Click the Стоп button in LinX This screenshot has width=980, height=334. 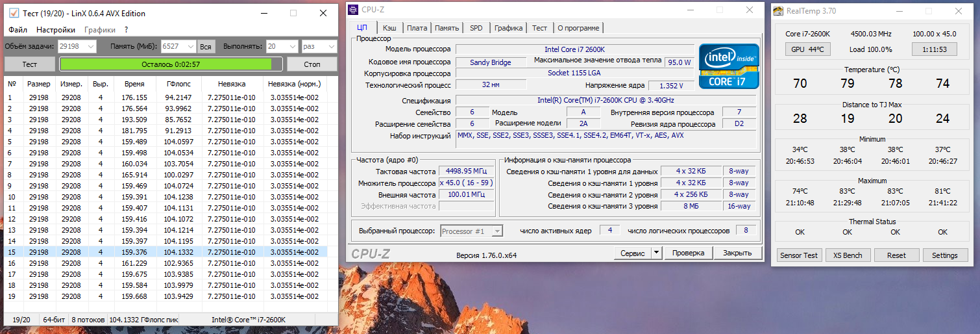coord(312,64)
